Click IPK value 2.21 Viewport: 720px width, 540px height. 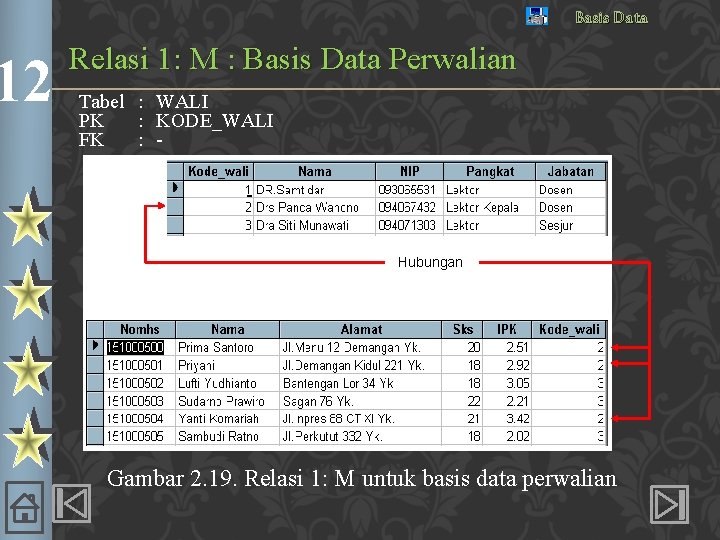click(518, 401)
